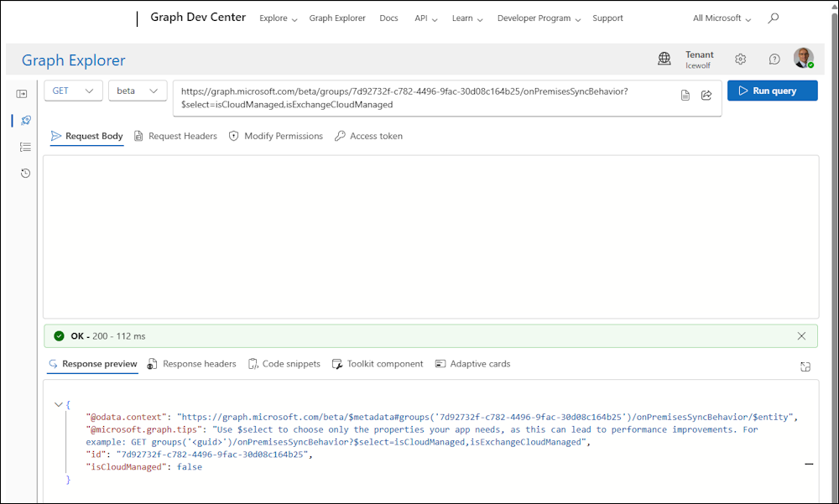
Task: Dismiss the OK 200 status message
Action: 801,336
